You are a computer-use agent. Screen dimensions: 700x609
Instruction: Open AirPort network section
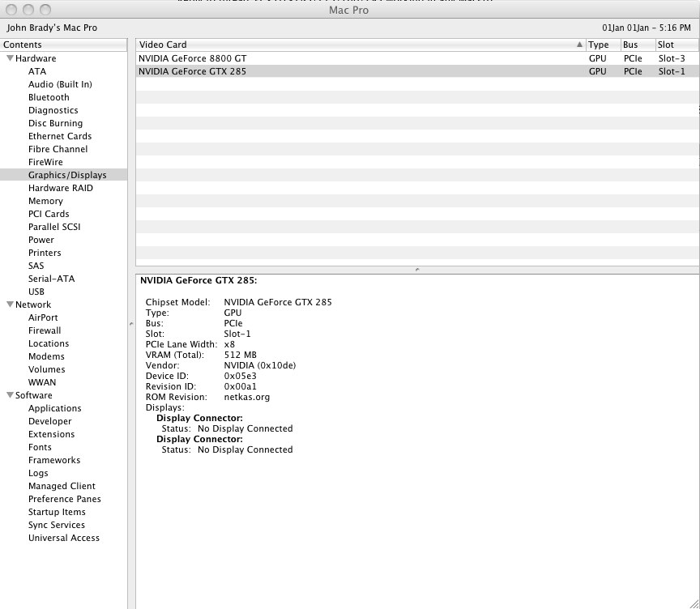(43, 317)
